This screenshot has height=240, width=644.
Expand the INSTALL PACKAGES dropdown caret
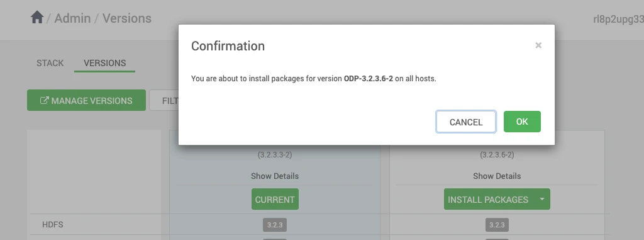click(x=541, y=199)
